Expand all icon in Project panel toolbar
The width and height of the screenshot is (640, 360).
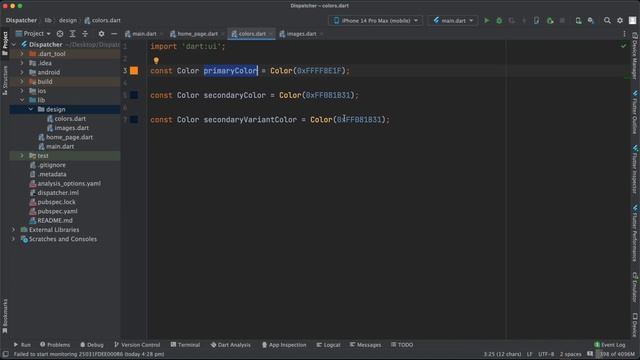point(73,34)
